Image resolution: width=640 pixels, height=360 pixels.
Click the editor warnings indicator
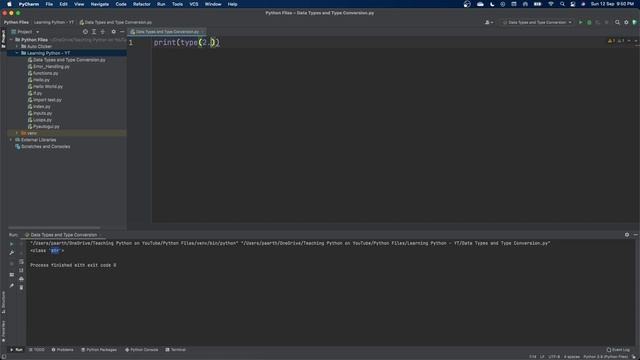pos(616,41)
